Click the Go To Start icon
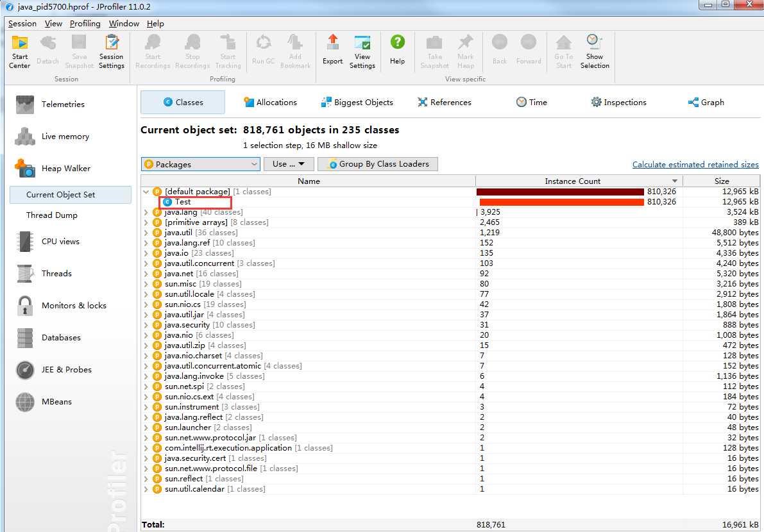The width and height of the screenshot is (764, 532). pos(564,51)
